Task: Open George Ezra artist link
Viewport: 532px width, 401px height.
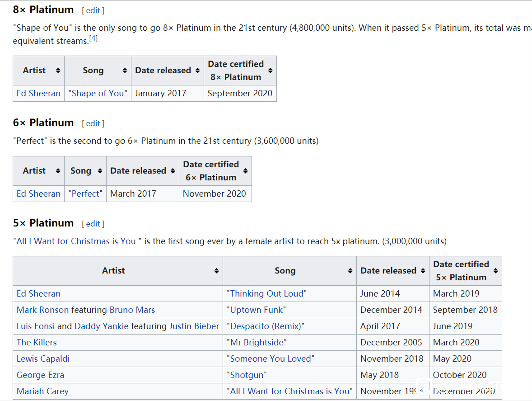Action: pos(40,375)
